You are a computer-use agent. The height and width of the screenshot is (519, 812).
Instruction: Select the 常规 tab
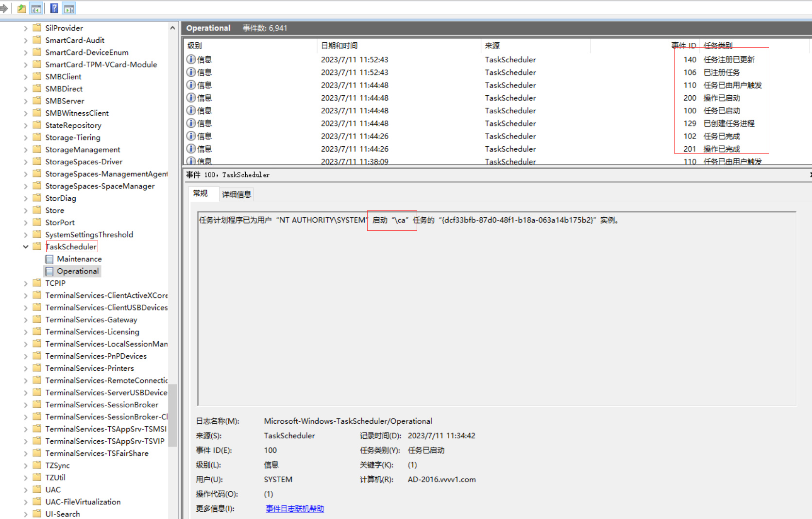coord(200,193)
